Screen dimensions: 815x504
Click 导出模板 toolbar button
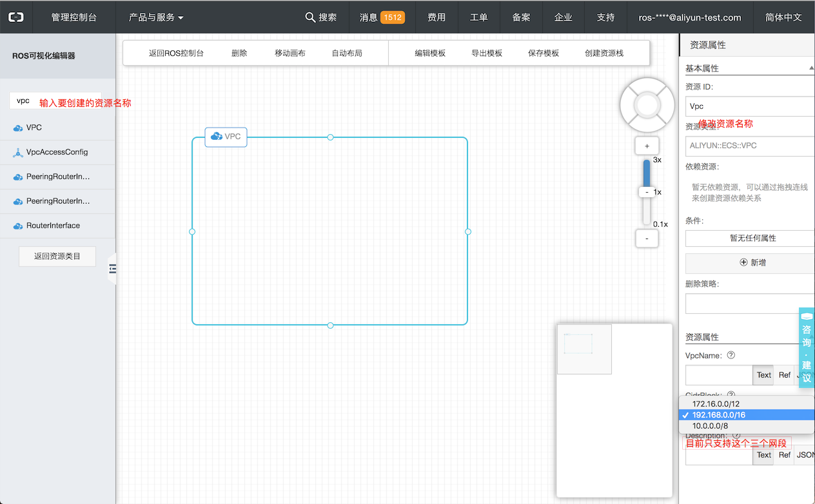click(x=487, y=53)
